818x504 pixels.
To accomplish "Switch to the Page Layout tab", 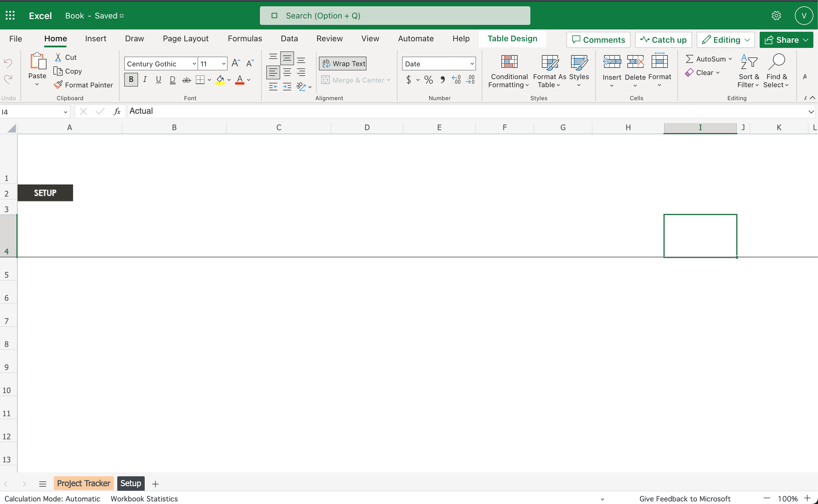I will (x=186, y=39).
